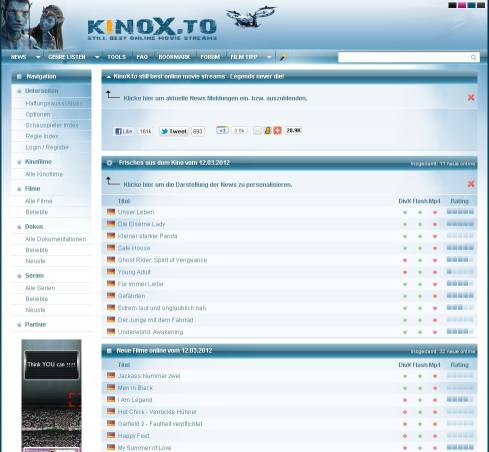Expand the FILM TIPP dropdown arrow

(269, 57)
